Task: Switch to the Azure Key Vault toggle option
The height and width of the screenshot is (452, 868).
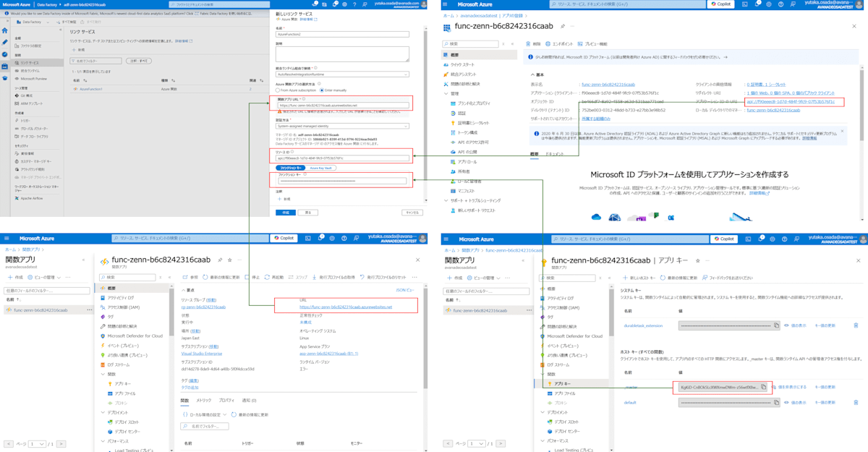Action: tap(320, 168)
